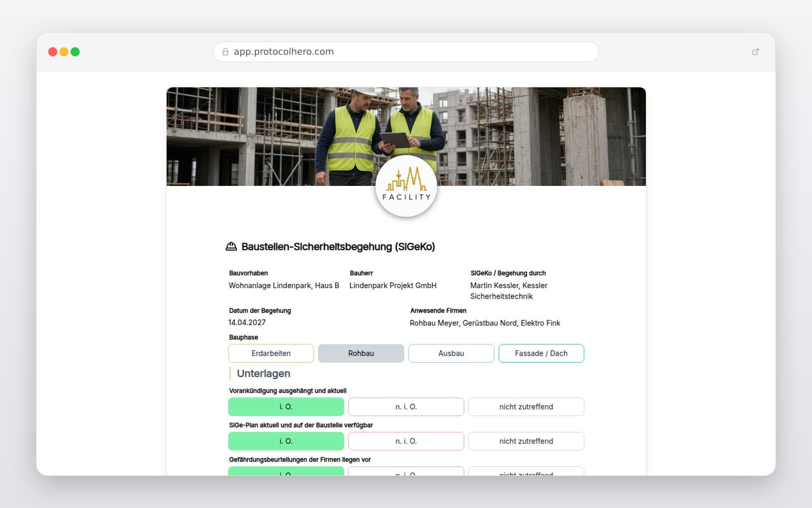Screen dimensions: 812x508
Task: Click the red close window button
Action: point(53,52)
